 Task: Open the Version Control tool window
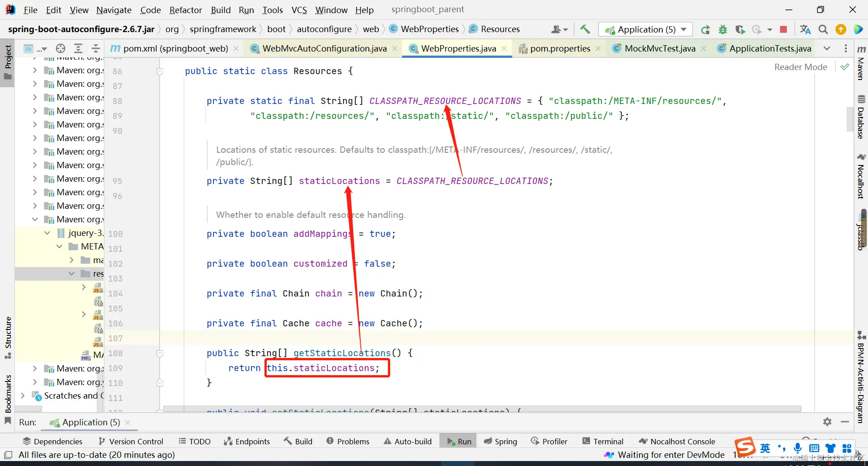click(x=131, y=441)
